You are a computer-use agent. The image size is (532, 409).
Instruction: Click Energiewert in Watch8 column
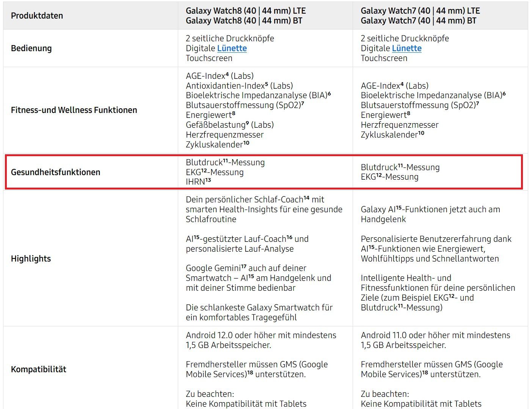point(210,115)
